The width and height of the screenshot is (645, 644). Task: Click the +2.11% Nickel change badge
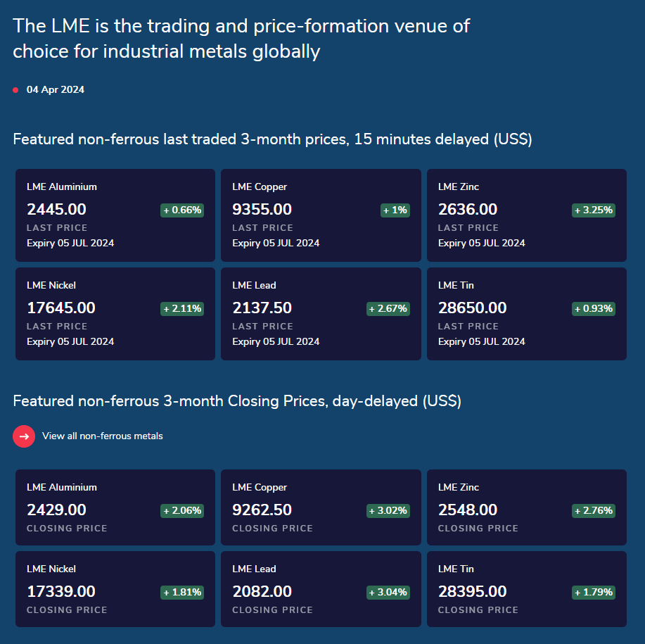tap(182, 308)
